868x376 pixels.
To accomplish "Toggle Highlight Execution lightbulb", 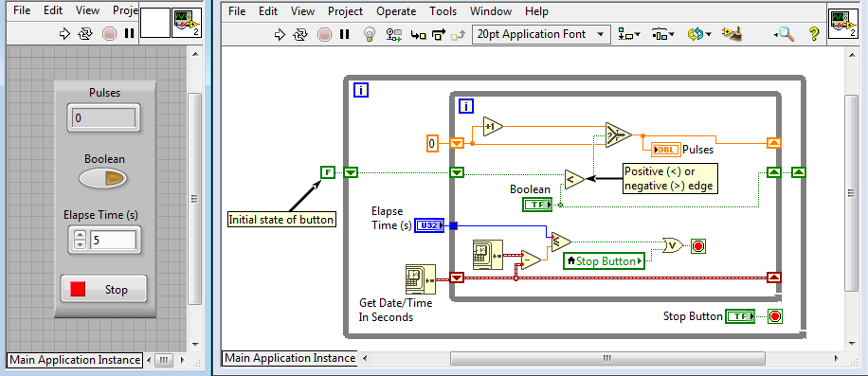I will click(369, 34).
